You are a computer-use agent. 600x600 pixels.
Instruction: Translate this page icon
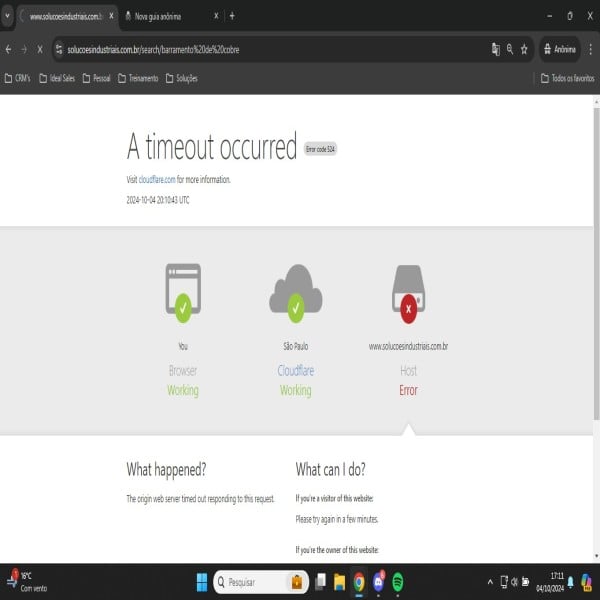tap(496, 49)
